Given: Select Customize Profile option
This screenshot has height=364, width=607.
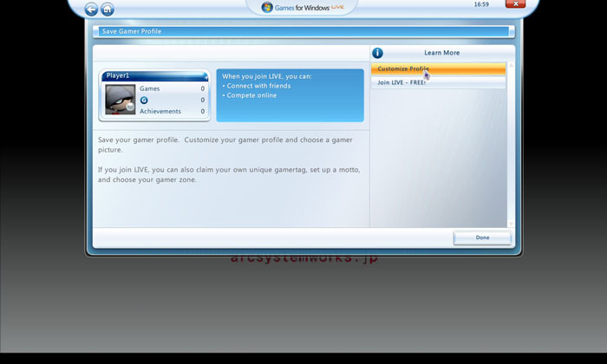Looking at the screenshot, I should click(438, 68).
